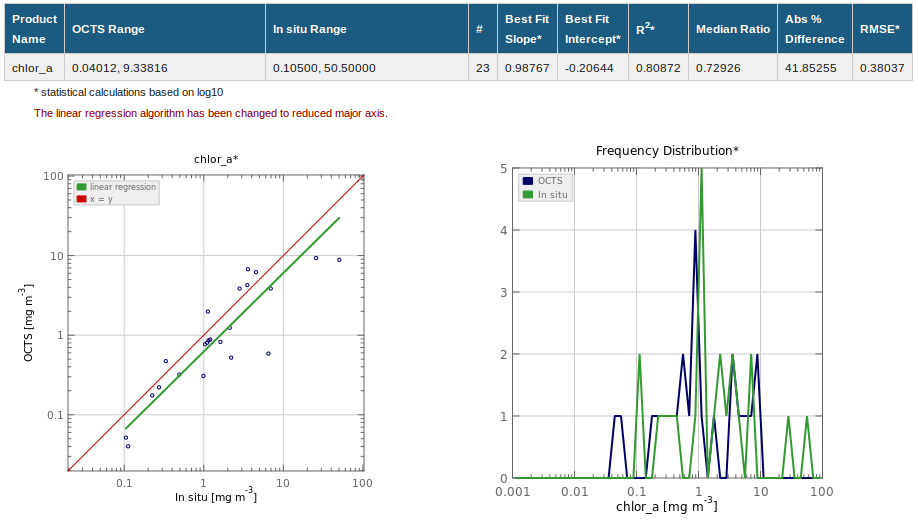Select the OCTS Range column header
This screenshot has width=918, height=520.
(109, 29)
